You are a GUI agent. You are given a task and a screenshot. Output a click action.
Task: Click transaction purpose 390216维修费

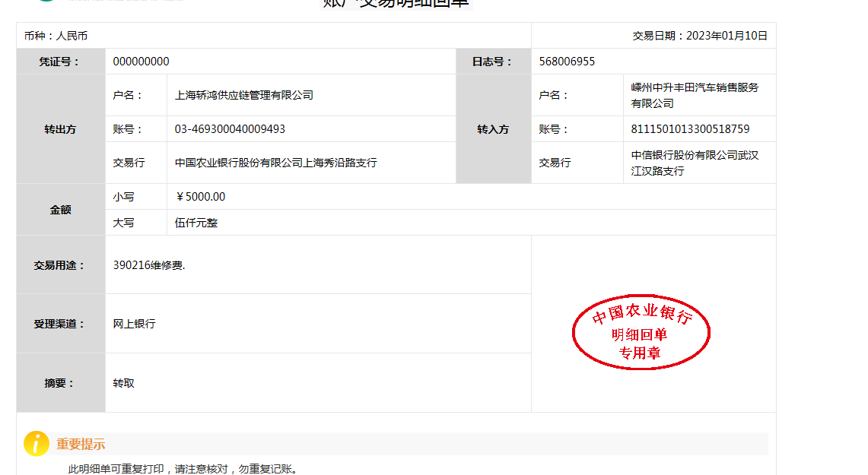149,265
